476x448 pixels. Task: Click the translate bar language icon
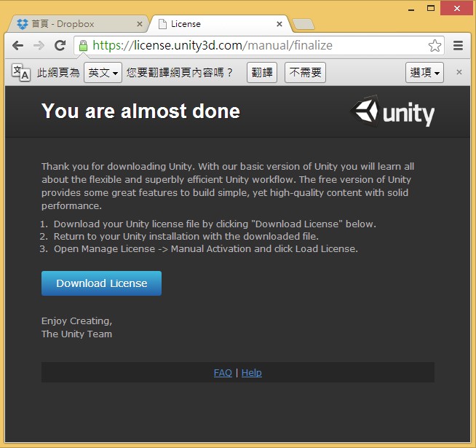pyautogui.click(x=20, y=72)
